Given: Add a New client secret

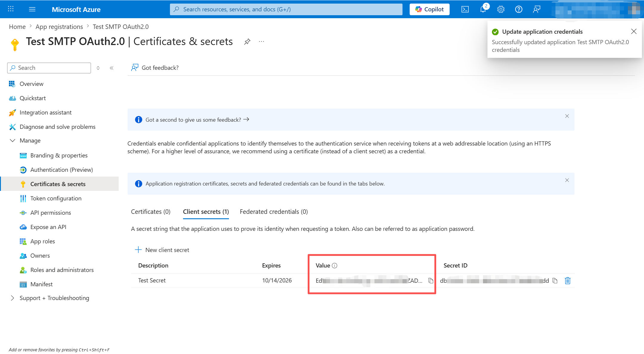Looking at the screenshot, I should coord(162,250).
